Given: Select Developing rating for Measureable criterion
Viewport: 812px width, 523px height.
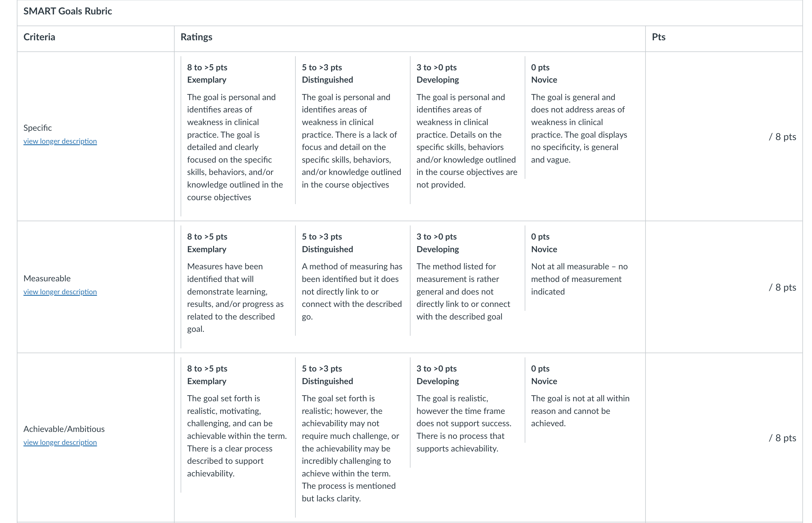Looking at the screenshot, I should coord(467,280).
